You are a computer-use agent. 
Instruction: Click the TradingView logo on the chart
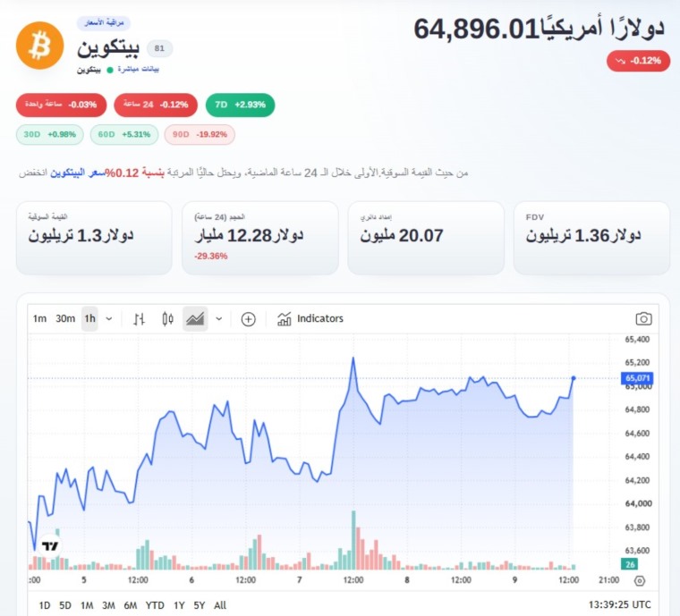click(x=50, y=546)
